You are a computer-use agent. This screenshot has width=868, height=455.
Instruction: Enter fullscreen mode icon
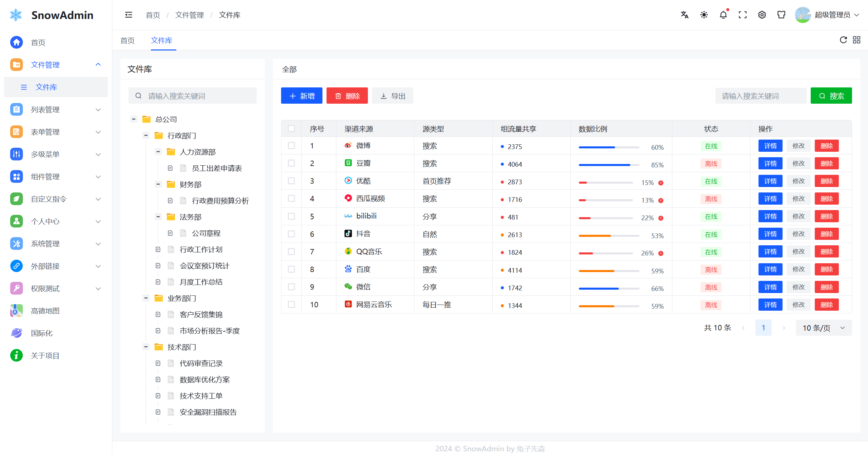pos(743,15)
